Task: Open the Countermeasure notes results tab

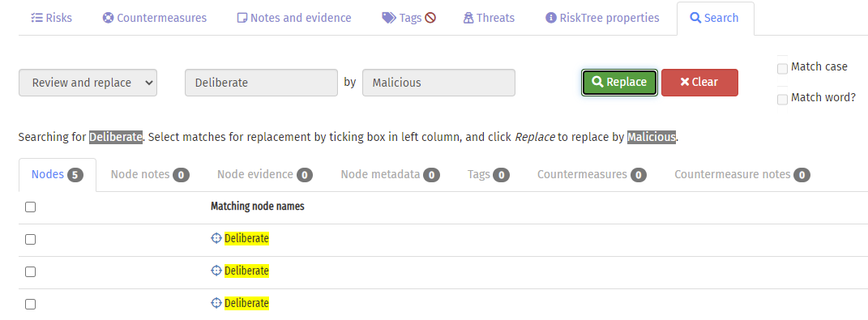Action: (x=742, y=174)
